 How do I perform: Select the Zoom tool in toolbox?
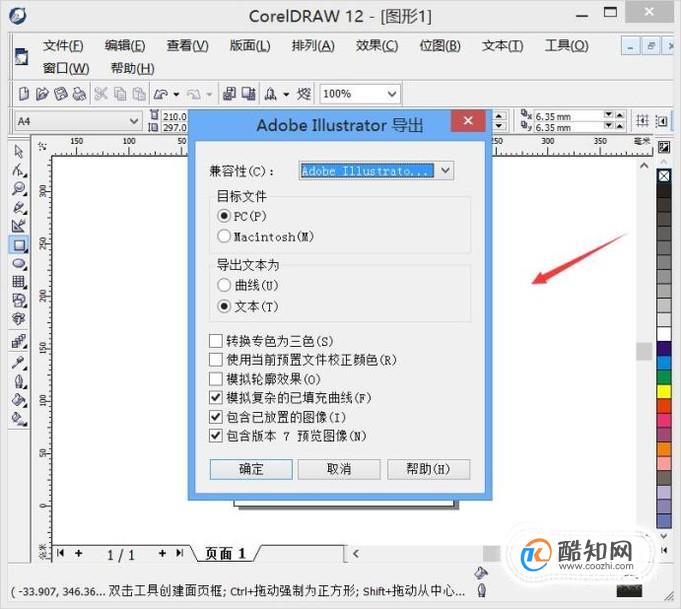coord(19,189)
